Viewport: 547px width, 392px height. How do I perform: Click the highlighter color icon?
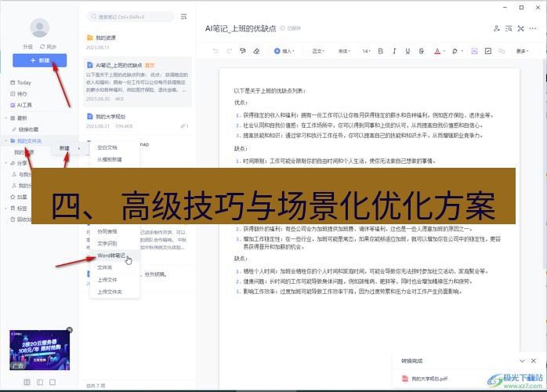tap(455, 51)
